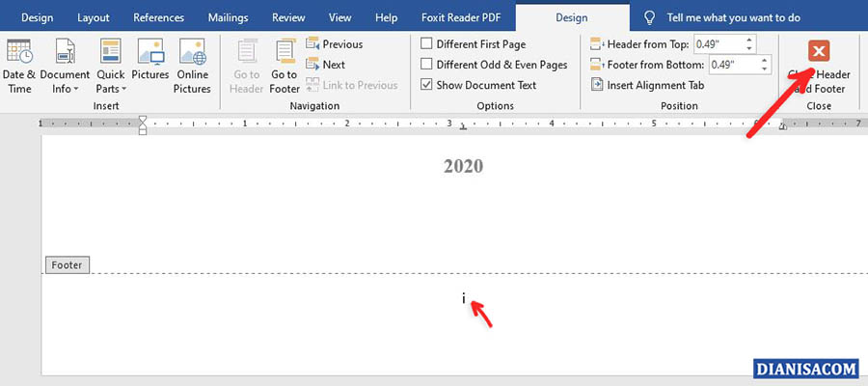Screen dimensions: 868x386
Task: Switch to the References tab
Action: [158, 17]
